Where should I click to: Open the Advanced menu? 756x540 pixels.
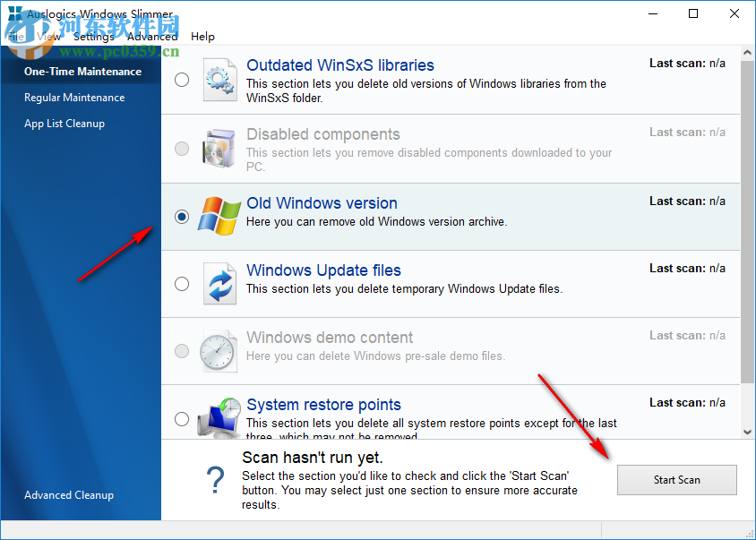click(152, 37)
